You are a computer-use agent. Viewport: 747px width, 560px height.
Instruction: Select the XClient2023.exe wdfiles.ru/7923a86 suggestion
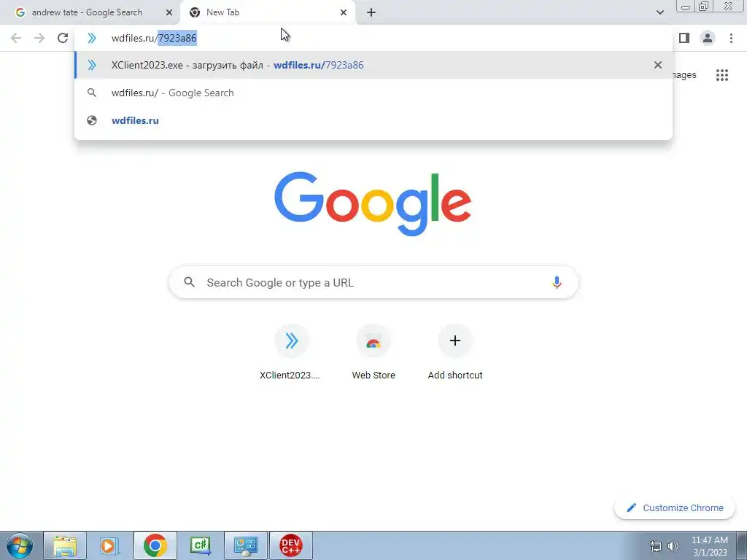tap(373, 65)
